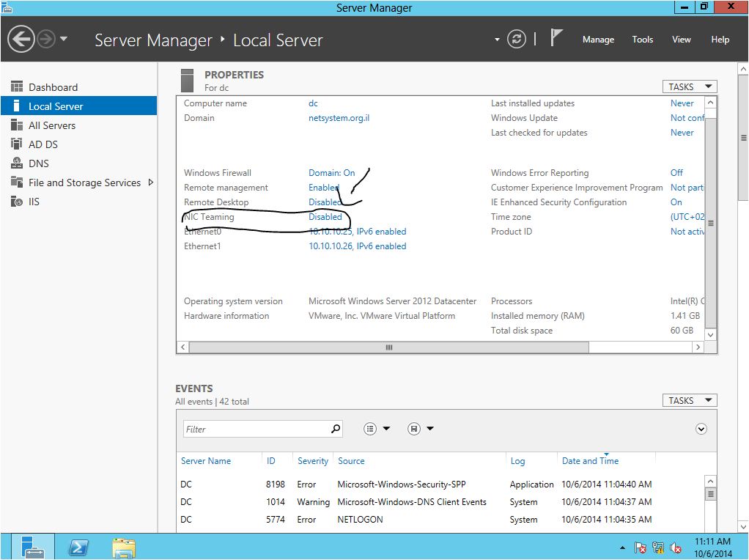Open the events query list icon
The width and height of the screenshot is (749, 560).
369,429
